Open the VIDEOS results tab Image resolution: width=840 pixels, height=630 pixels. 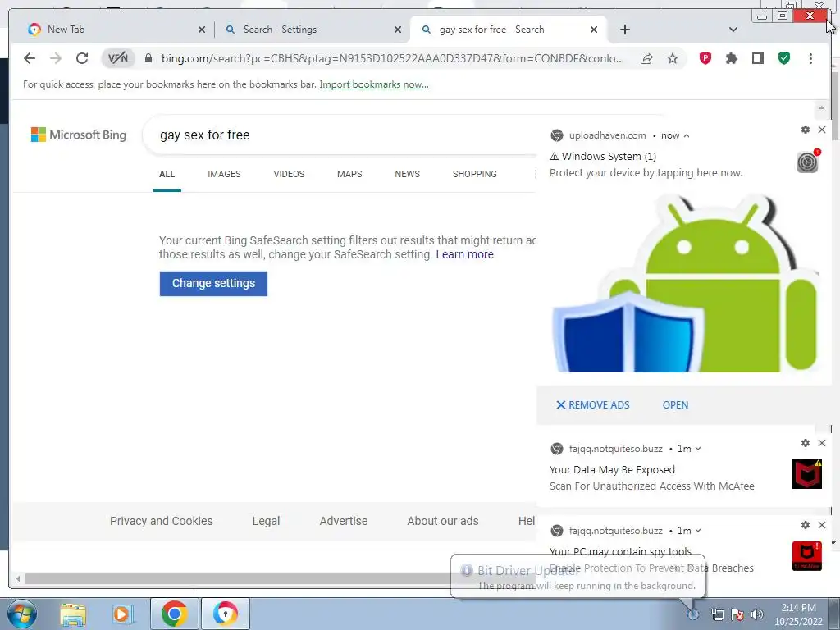[289, 174]
